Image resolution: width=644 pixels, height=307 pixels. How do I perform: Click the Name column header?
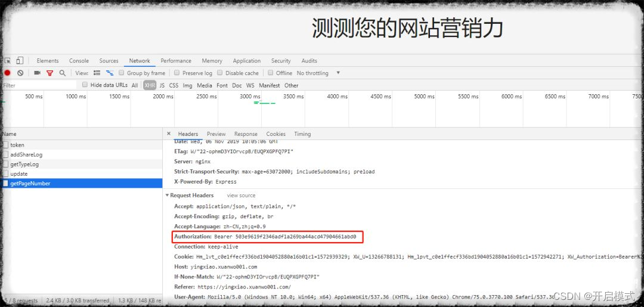(81, 134)
